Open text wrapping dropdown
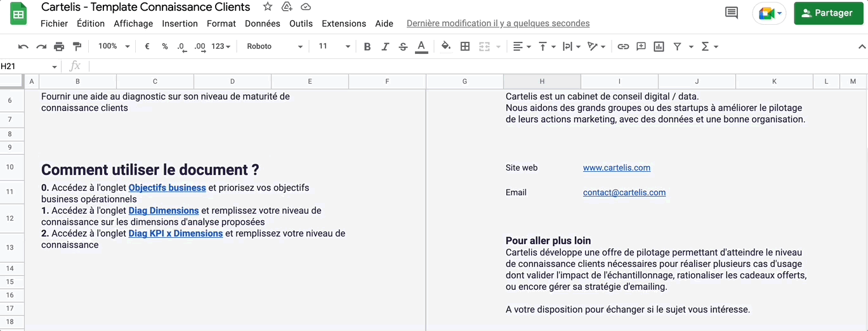 (572, 46)
